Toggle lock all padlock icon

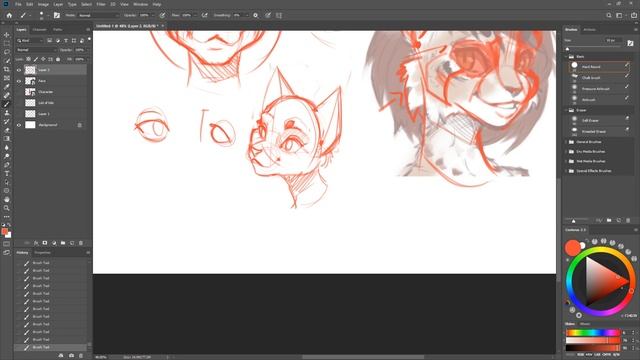(58, 60)
